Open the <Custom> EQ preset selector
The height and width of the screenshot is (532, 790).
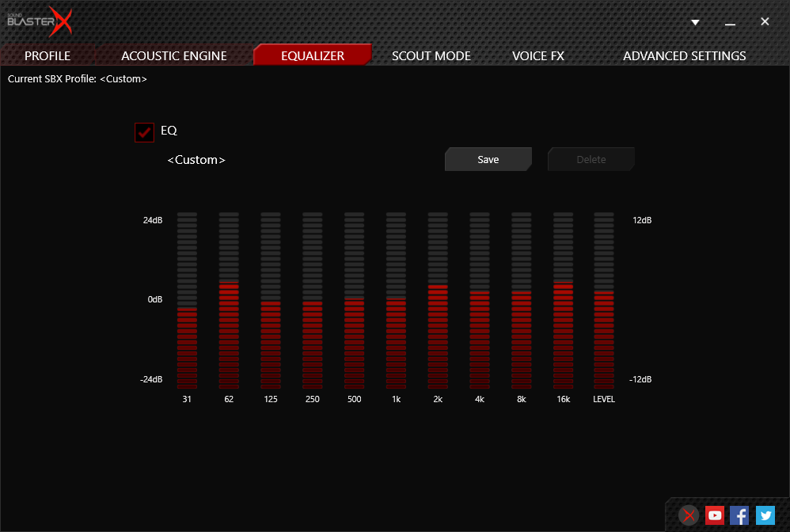pos(196,160)
